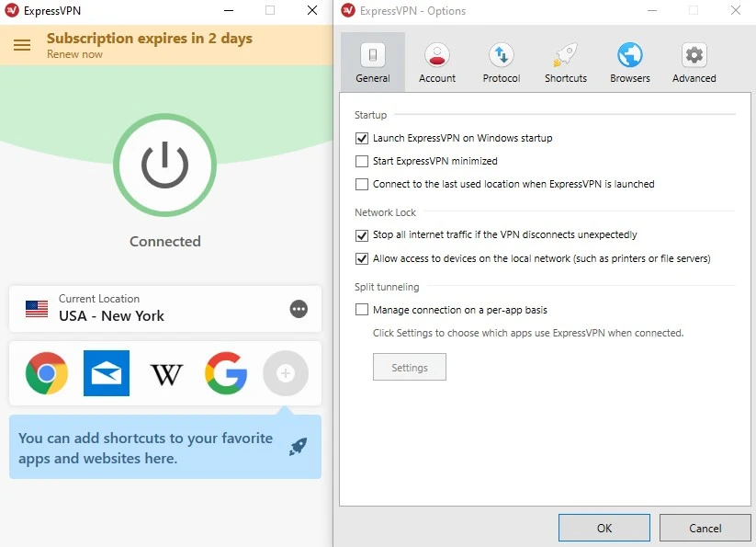Viewport: 756px width, 547px height.
Task: Click the Renew now link
Action: click(x=74, y=54)
